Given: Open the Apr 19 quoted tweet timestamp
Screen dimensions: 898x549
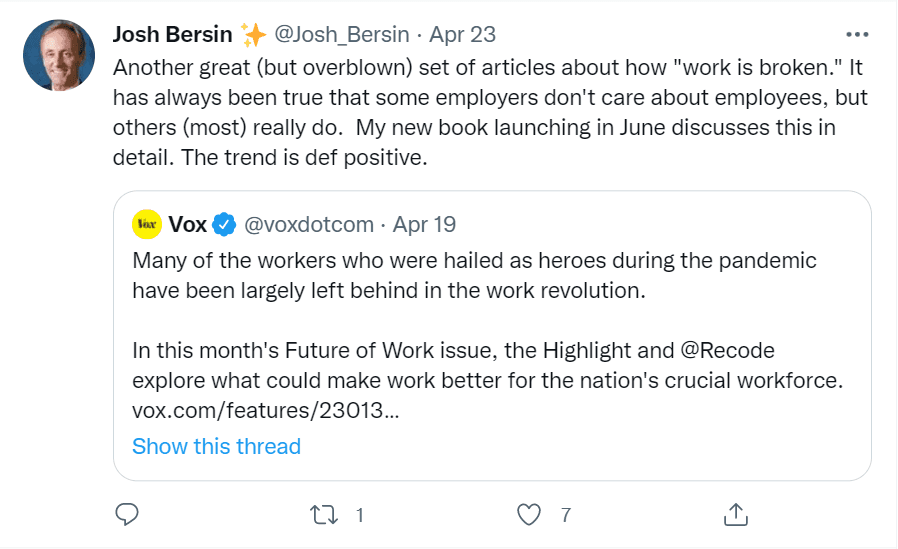Looking at the screenshot, I should click(425, 224).
